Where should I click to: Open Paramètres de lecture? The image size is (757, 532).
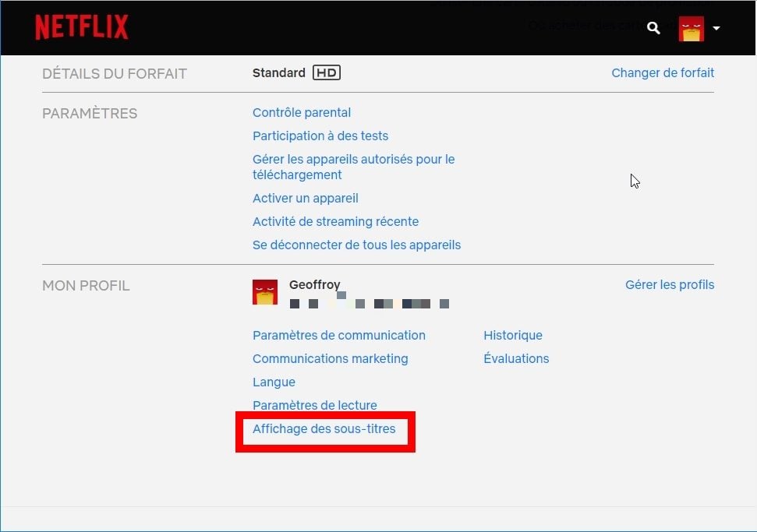pos(315,405)
